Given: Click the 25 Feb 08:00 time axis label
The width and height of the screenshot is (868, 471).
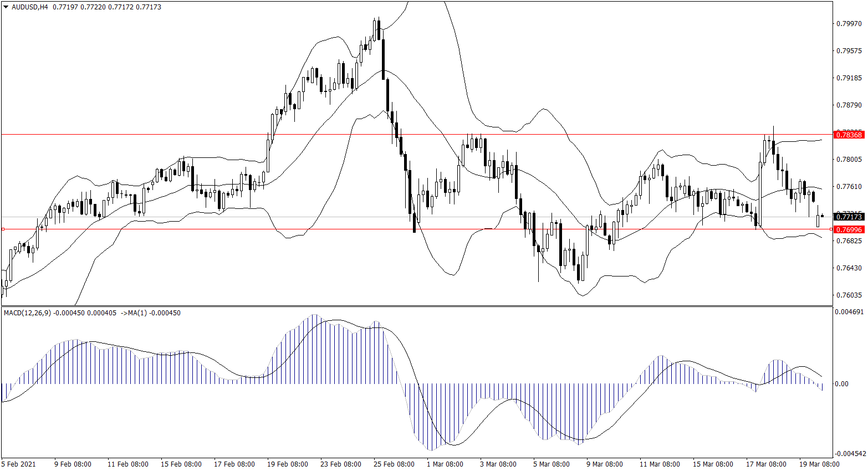Looking at the screenshot, I should click(394, 464).
